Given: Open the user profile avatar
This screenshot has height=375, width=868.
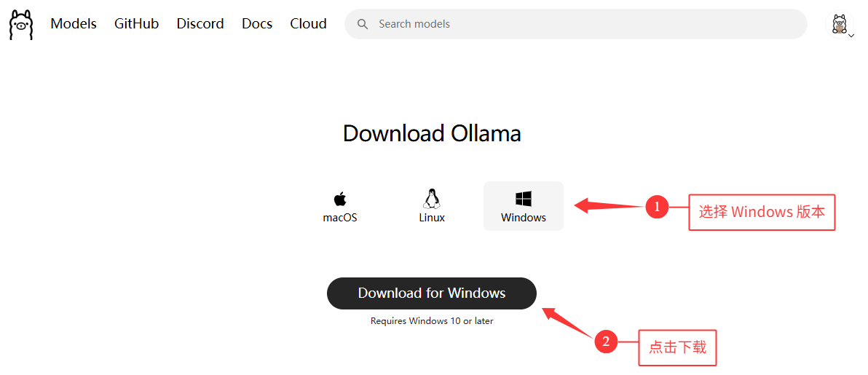Looking at the screenshot, I should (x=839, y=24).
